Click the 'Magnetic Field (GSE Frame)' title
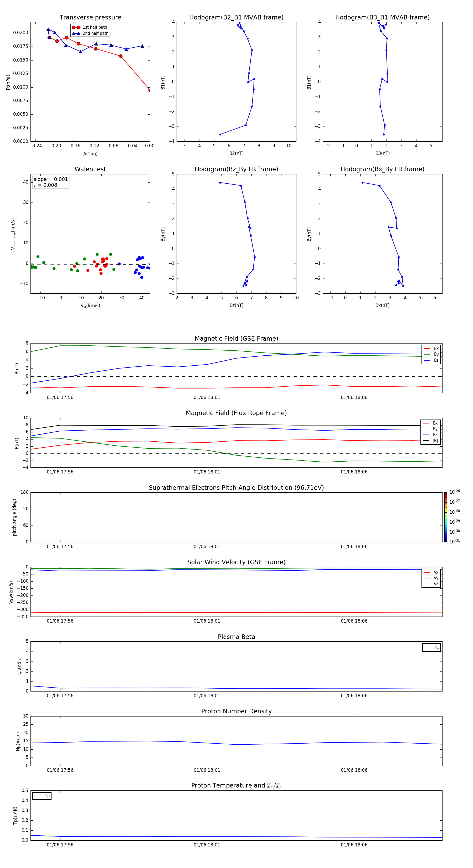Screen dimensions: 473x868 [236, 339]
